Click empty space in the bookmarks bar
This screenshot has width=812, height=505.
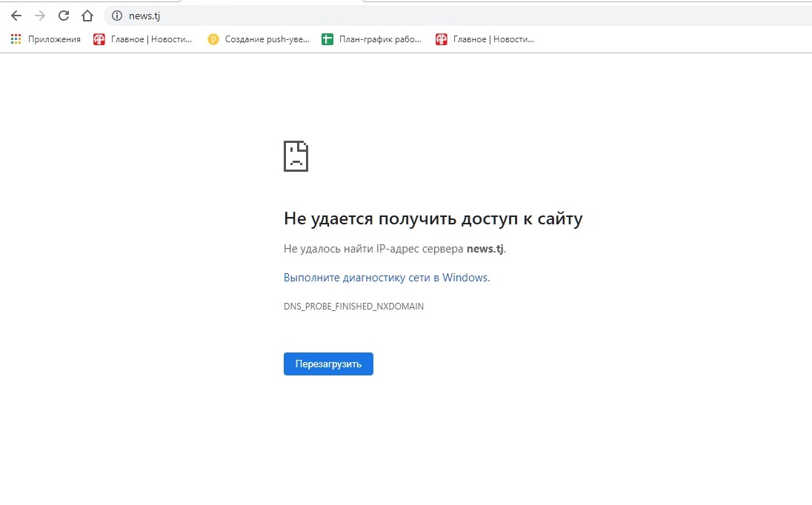point(667,39)
